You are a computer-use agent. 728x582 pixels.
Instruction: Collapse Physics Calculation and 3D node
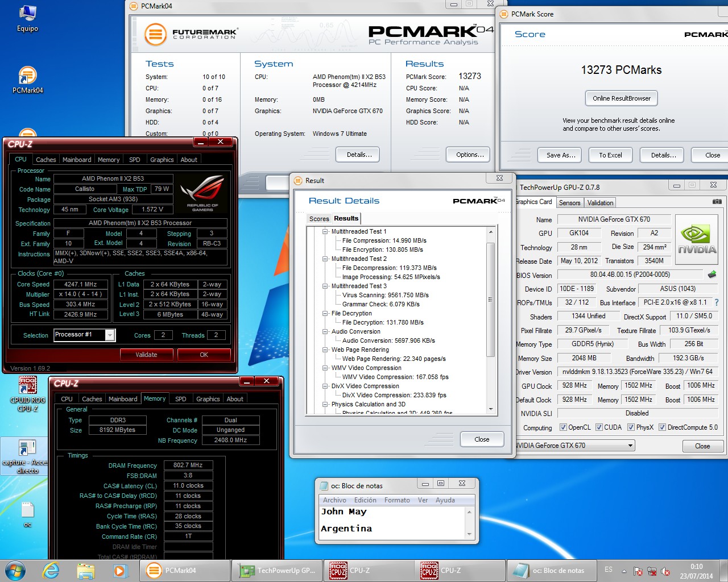[325, 404]
